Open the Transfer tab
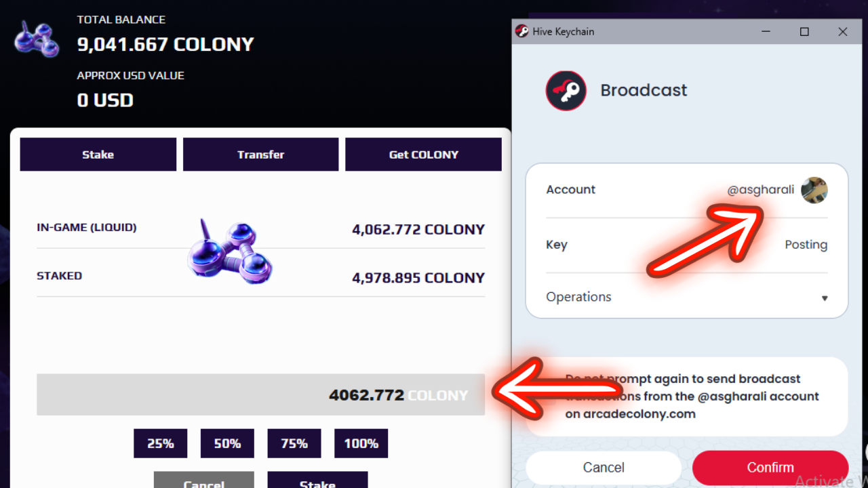 coord(260,155)
